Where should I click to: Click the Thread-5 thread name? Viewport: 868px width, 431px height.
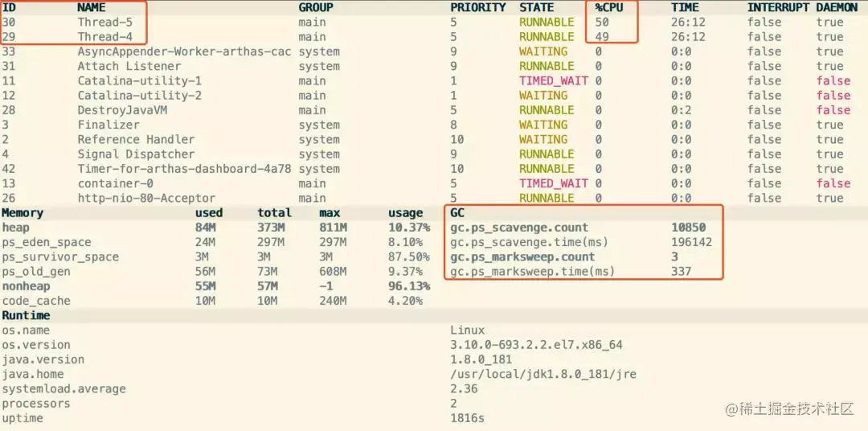pos(105,23)
